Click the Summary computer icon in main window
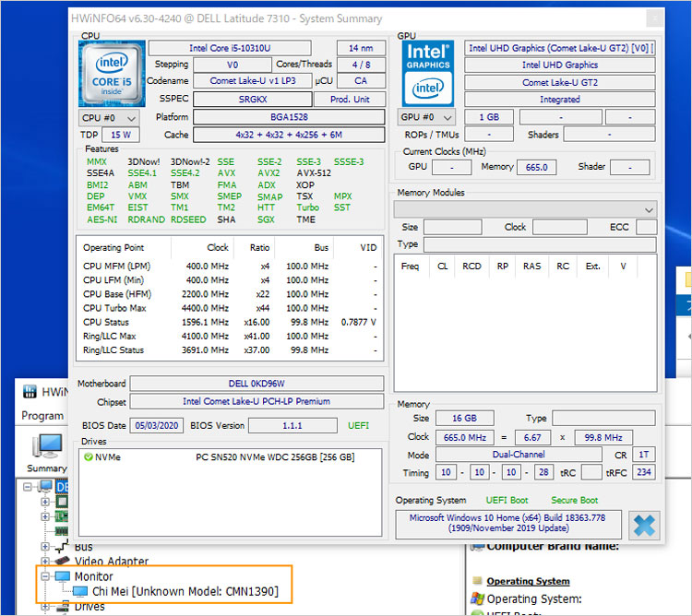Viewport: 692px width, 616px height. tap(47, 445)
